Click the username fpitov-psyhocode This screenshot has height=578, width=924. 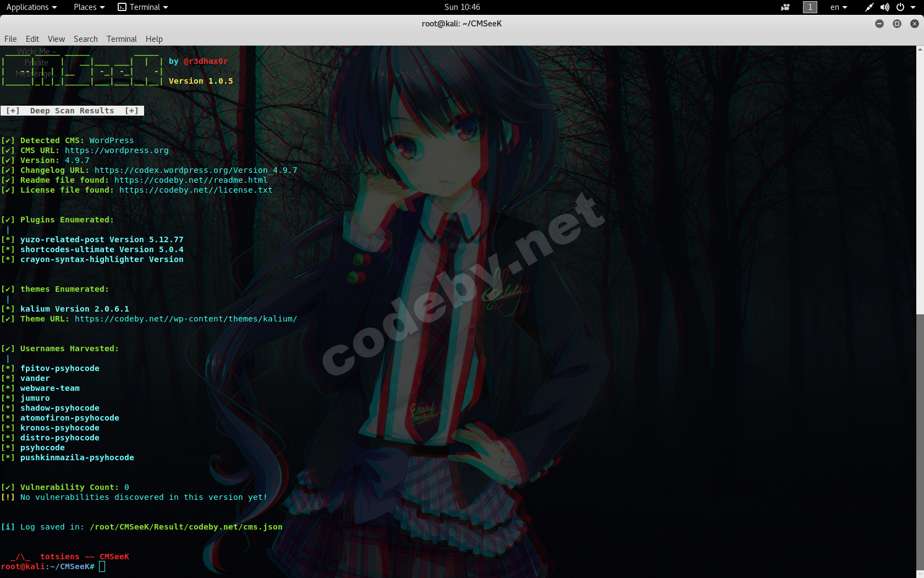click(x=60, y=368)
